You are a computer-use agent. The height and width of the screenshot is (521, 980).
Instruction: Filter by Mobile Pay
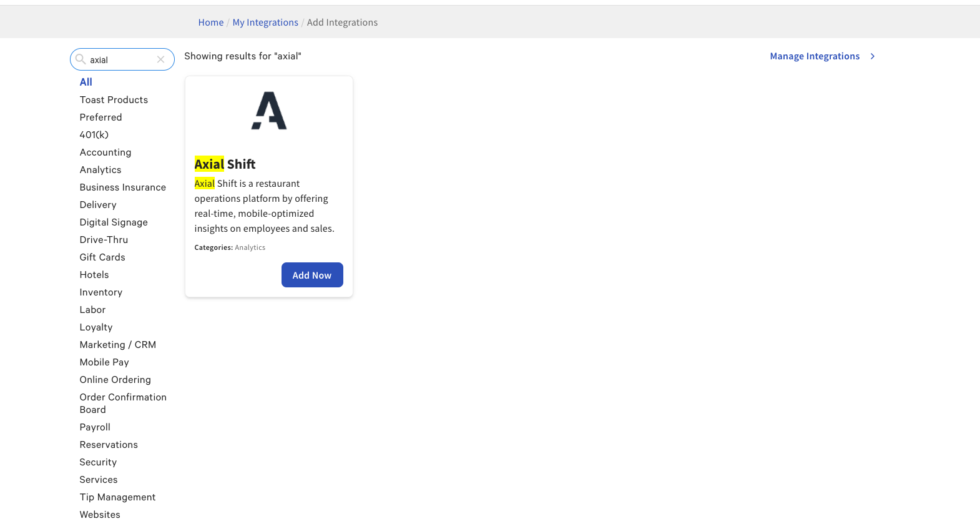click(104, 362)
